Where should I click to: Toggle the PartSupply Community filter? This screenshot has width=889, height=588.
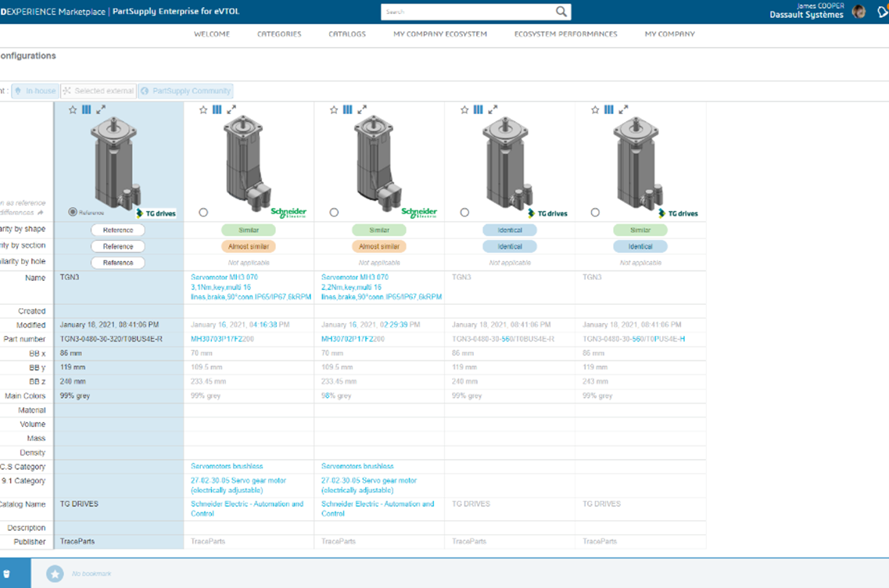click(x=185, y=91)
